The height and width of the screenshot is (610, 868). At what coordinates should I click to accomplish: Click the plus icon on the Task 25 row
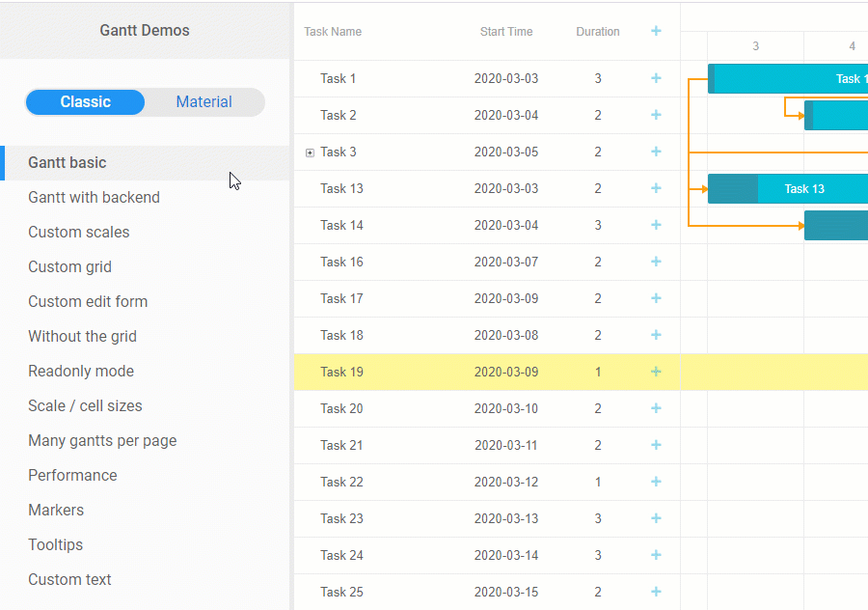coord(656,592)
